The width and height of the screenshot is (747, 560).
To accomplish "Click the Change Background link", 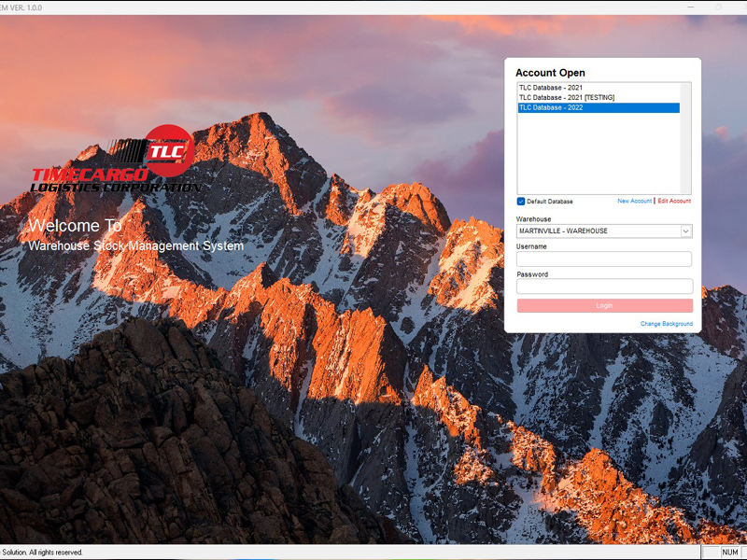I will click(x=666, y=324).
